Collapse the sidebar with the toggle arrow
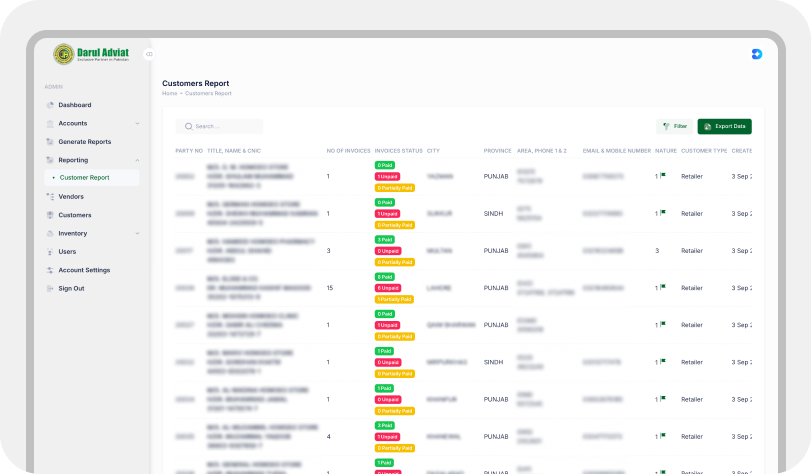Image resolution: width=811 pixels, height=474 pixels. pos(149,54)
